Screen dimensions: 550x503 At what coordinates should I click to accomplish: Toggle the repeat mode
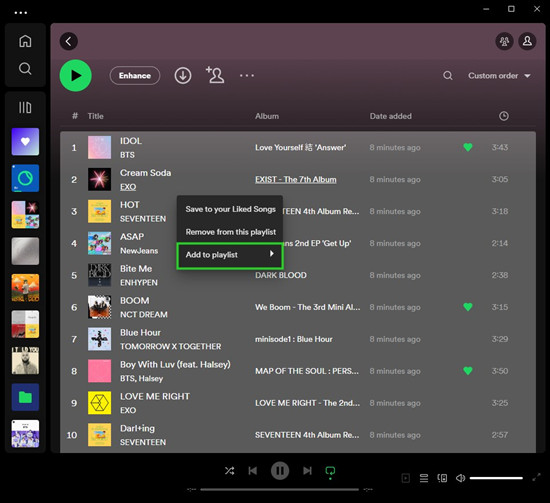click(330, 471)
